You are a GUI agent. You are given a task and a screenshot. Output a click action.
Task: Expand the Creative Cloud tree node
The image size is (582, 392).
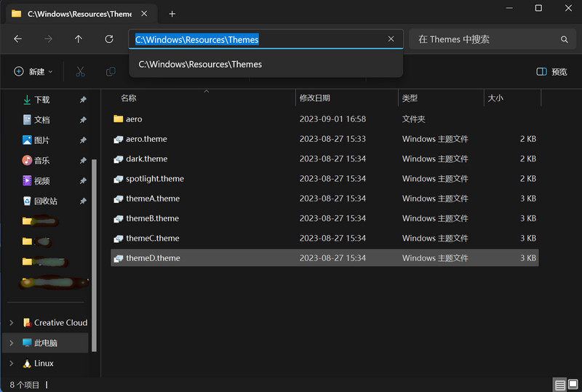pos(11,323)
